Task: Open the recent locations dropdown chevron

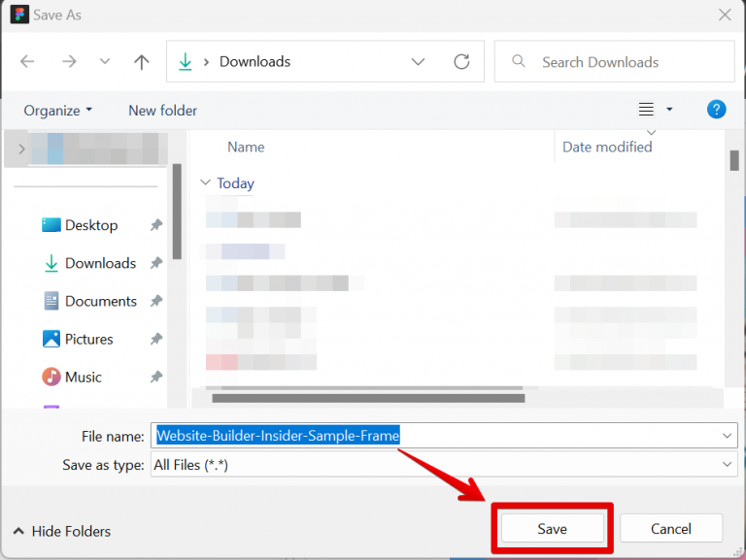Action: point(105,61)
